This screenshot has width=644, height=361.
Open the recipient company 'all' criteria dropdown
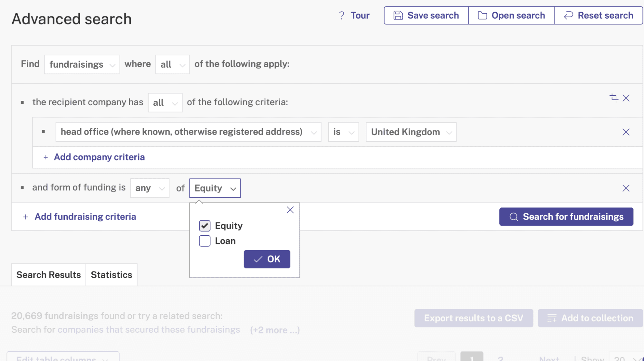165,102
